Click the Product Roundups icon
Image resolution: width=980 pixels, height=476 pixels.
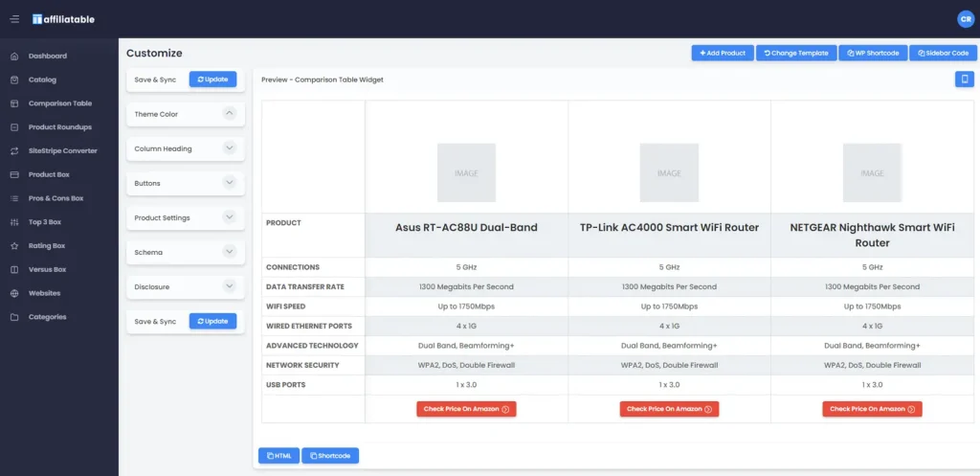click(x=14, y=127)
